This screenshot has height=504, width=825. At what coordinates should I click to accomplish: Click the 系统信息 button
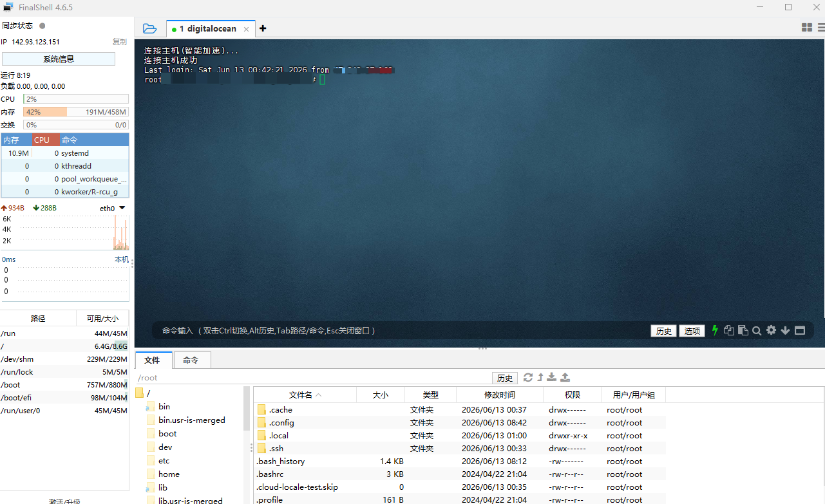pyautogui.click(x=59, y=59)
